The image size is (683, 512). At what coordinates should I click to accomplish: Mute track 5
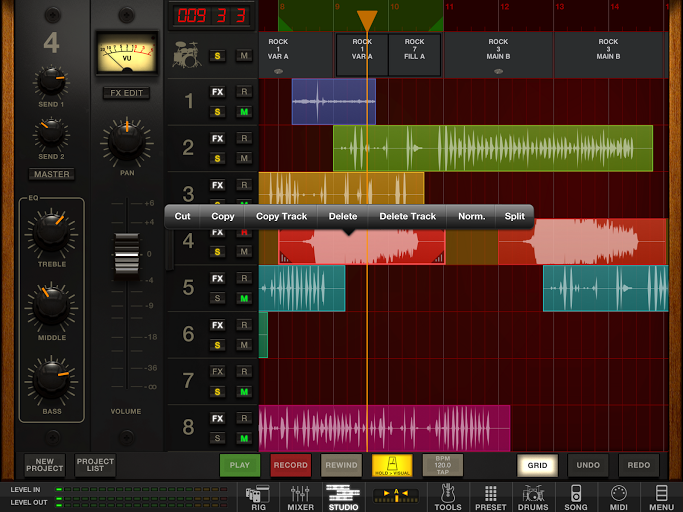pos(243,298)
